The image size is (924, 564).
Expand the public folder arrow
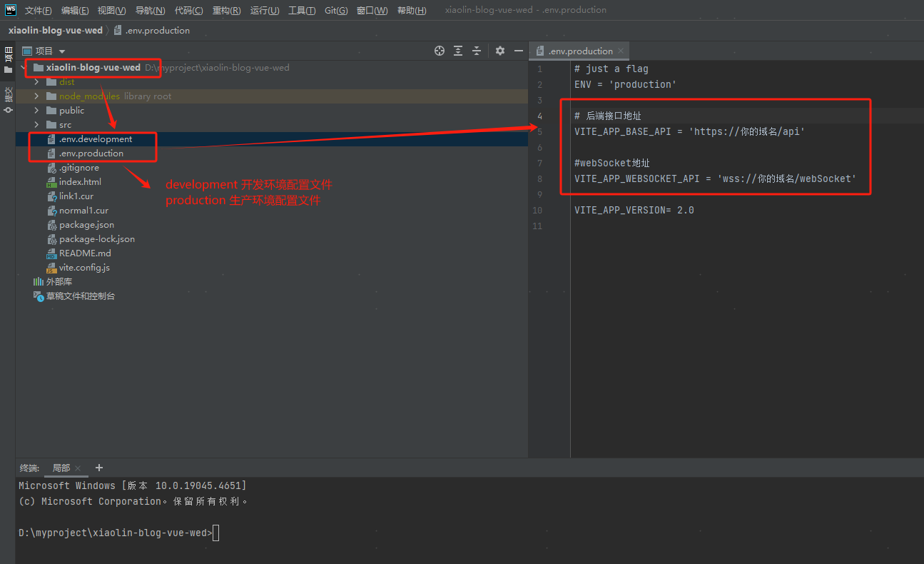37,111
